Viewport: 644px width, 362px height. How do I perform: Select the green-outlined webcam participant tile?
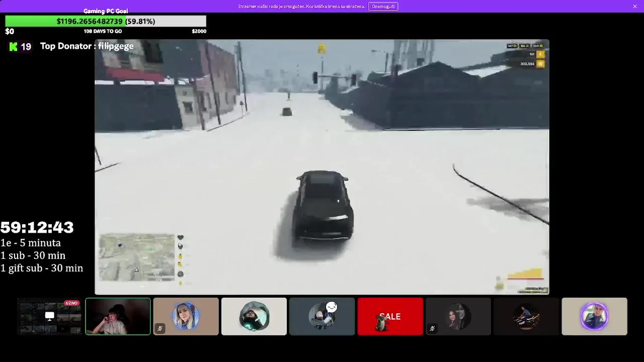point(118,316)
